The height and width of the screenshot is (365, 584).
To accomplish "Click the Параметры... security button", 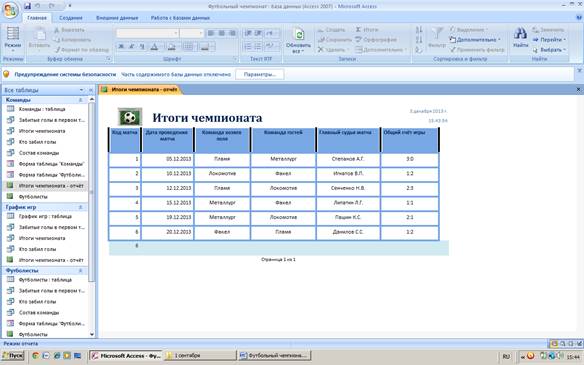I will (260, 74).
